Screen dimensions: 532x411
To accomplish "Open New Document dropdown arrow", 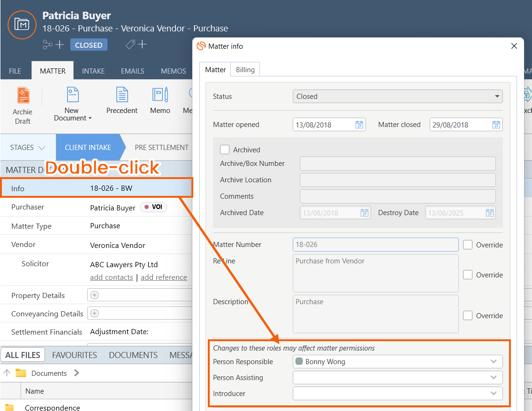I will point(90,118).
